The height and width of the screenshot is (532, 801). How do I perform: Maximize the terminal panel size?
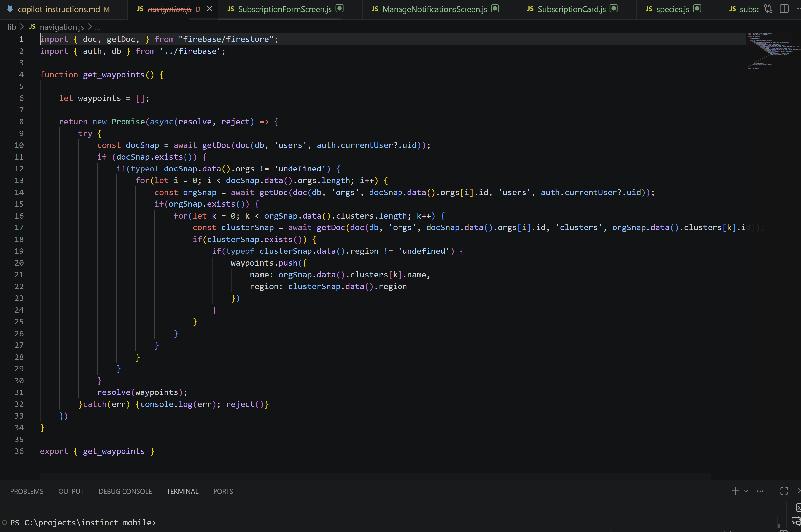784,491
